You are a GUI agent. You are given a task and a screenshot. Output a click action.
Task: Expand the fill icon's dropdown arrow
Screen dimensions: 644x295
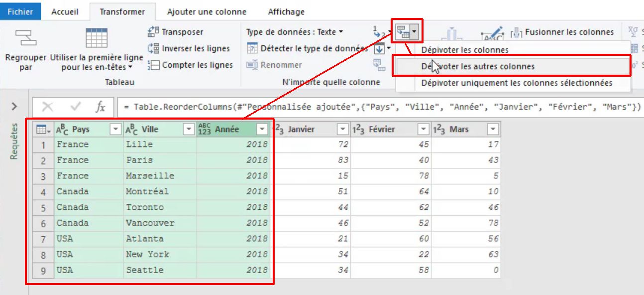click(388, 48)
